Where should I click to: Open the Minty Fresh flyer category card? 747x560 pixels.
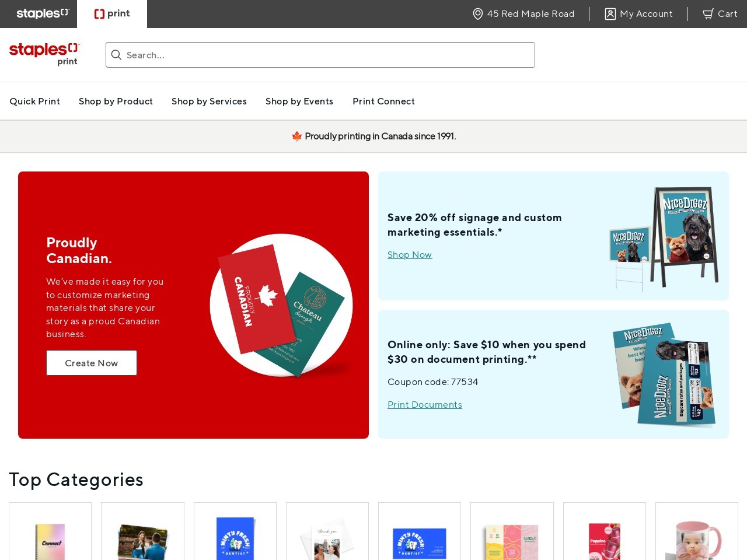[235, 531]
